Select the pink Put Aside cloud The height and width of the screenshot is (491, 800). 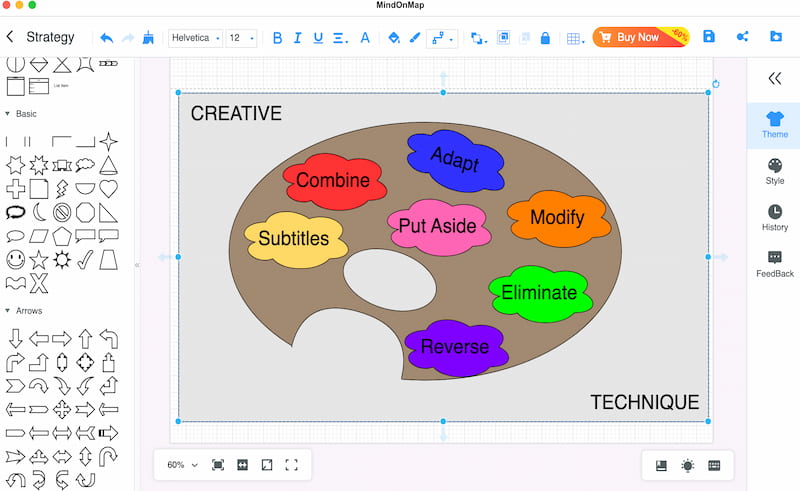(x=438, y=227)
